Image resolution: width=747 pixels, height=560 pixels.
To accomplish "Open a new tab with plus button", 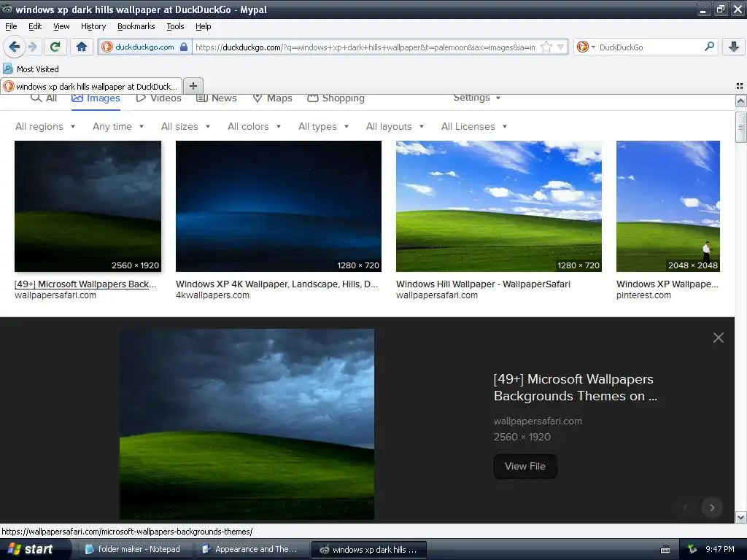I will click(x=193, y=86).
